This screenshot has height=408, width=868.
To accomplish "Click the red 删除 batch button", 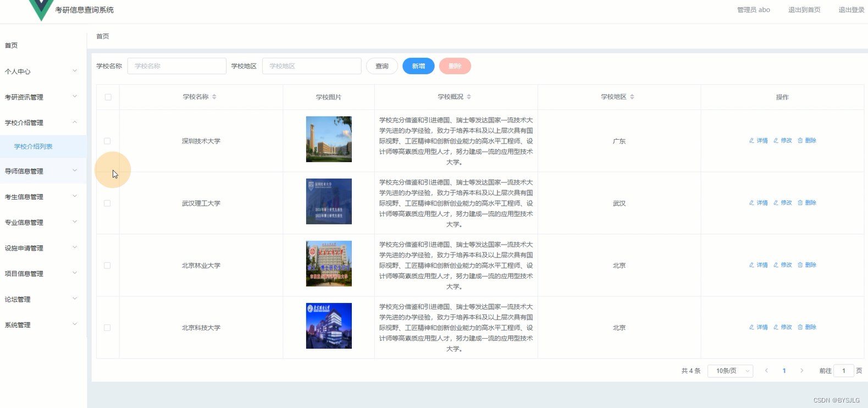I will click(455, 66).
